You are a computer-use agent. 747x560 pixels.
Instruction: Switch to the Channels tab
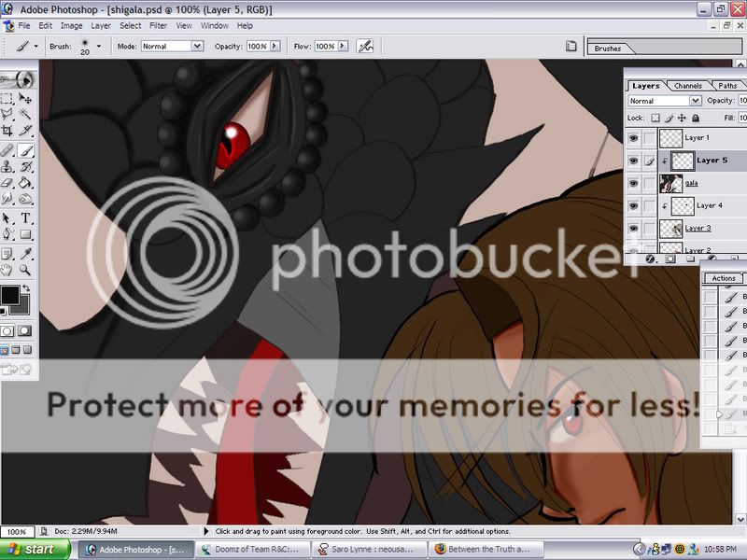688,86
